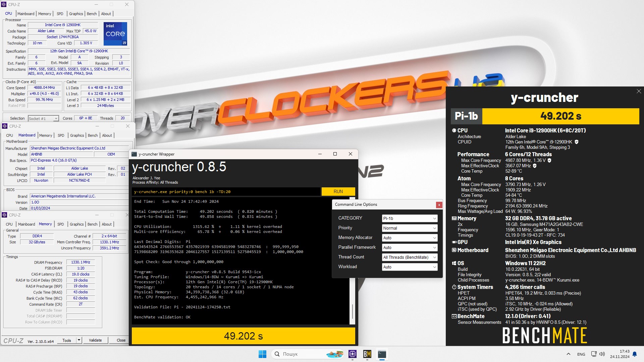Image resolution: width=644 pixels, height=362 pixels.
Task: Click the Validate button in CPU-Z
Action: [x=95, y=340]
